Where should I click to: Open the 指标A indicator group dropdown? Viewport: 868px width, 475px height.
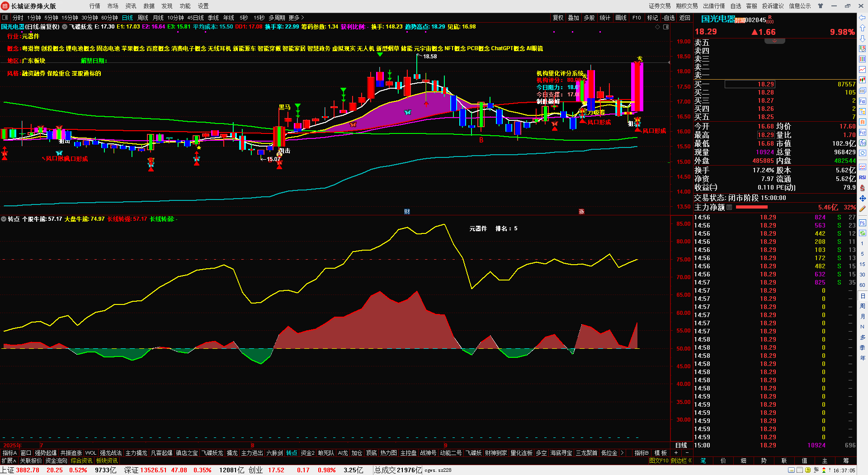coord(9,453)
